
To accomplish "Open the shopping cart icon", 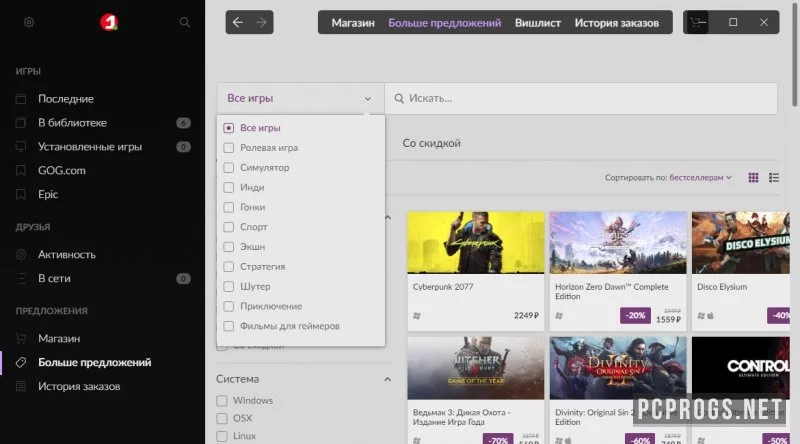I will click(697, 22).
